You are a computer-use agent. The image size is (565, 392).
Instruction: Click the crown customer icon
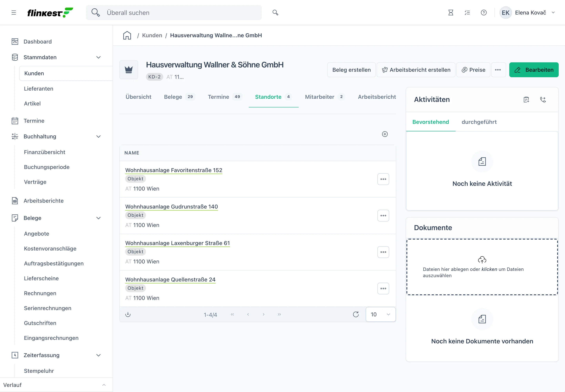pos(128,70)
